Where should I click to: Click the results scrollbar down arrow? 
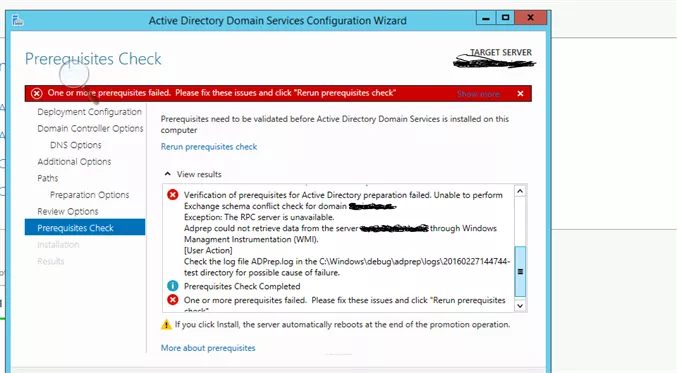[520, 306]
